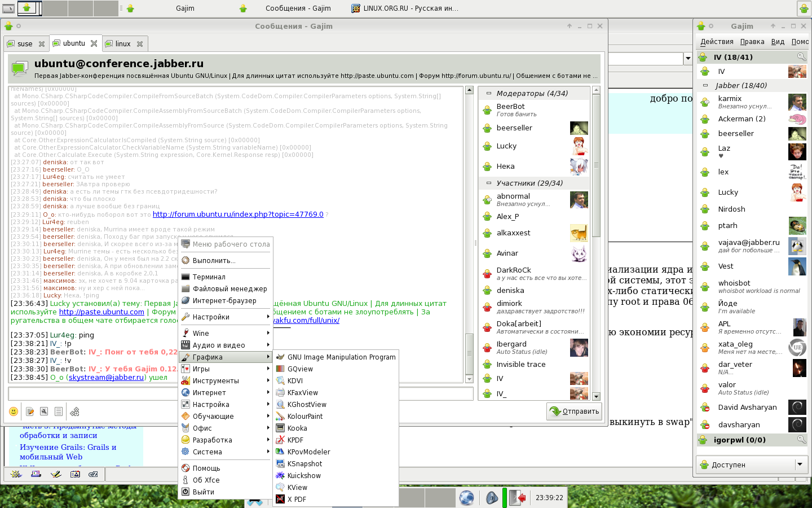This screenshot has height=508, width=812.
Task: Choose Выйти in the desktop menu
Action: point(226,492)
